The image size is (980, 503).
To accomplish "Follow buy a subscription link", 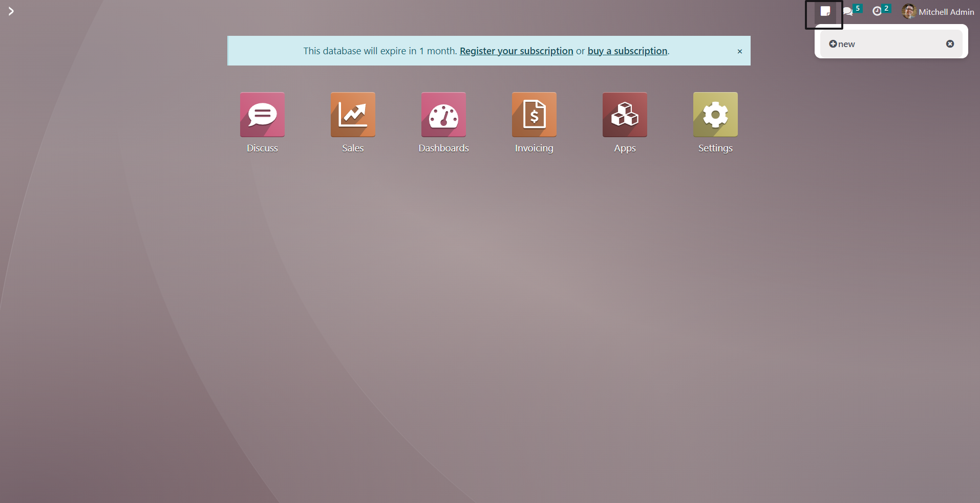I will click(627, 51).
